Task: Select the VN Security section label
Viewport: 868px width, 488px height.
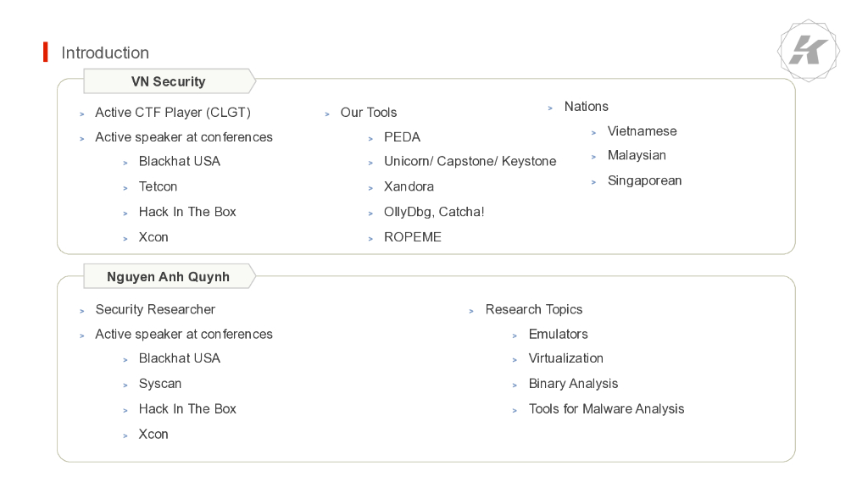Action: pyautogui.click(x=168, y=81)
